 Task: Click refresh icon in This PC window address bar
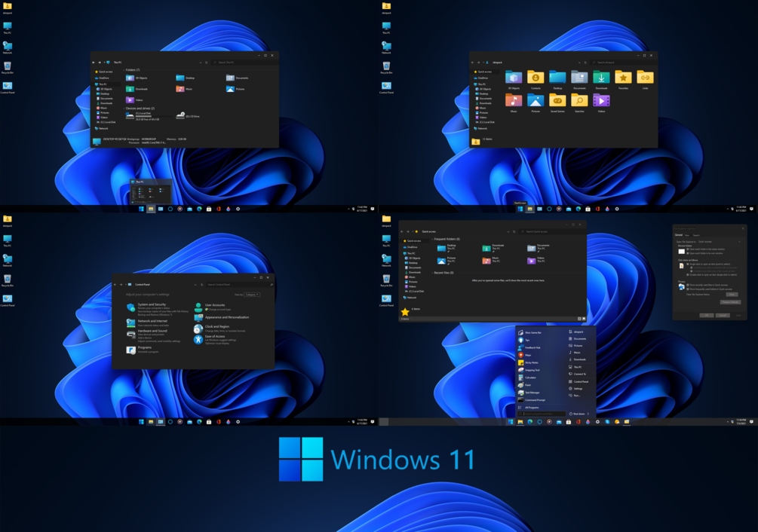[207, 63]
